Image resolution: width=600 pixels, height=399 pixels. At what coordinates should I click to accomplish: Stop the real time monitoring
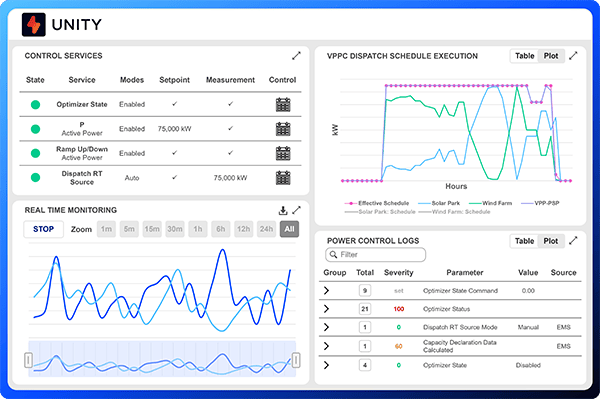click(x=43, y=229)
